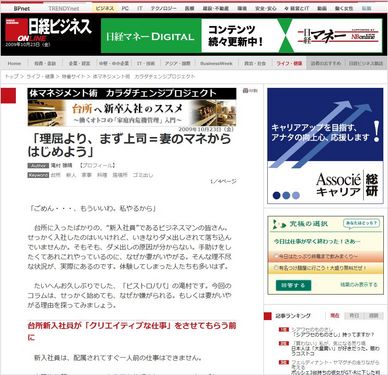This screenshot has width=388, height=375.
Task: Select the middle grey ranking period tab
Action: pos(354,316)
